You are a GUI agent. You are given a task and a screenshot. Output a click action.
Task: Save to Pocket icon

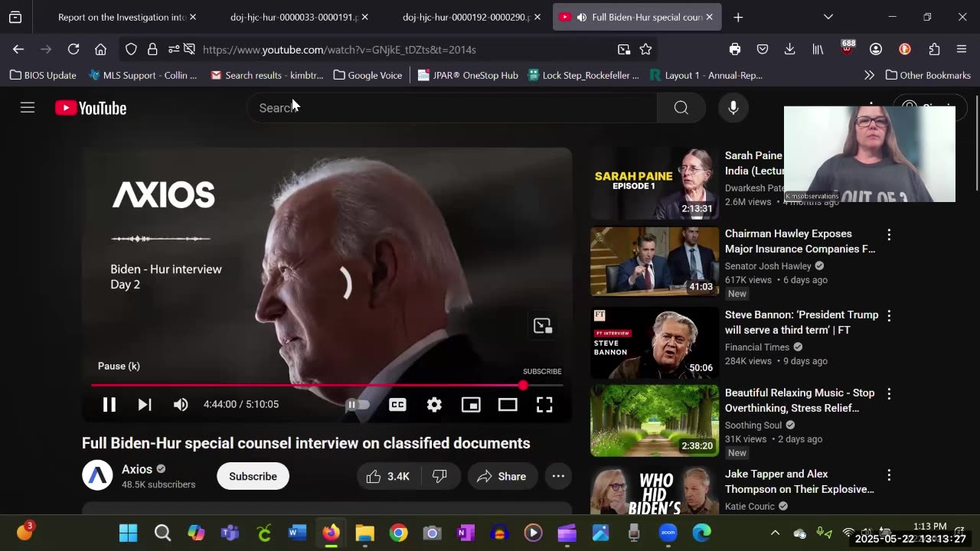tap(763, 49)
